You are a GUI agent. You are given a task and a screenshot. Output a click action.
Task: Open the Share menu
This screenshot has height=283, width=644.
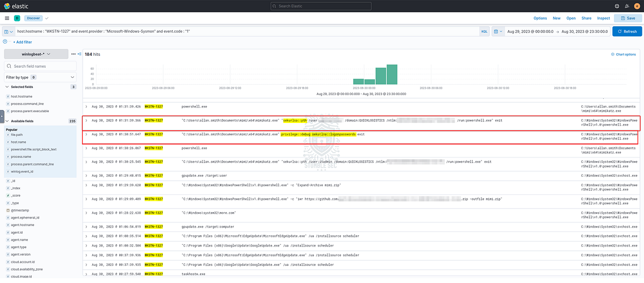[x=586, y=18]
